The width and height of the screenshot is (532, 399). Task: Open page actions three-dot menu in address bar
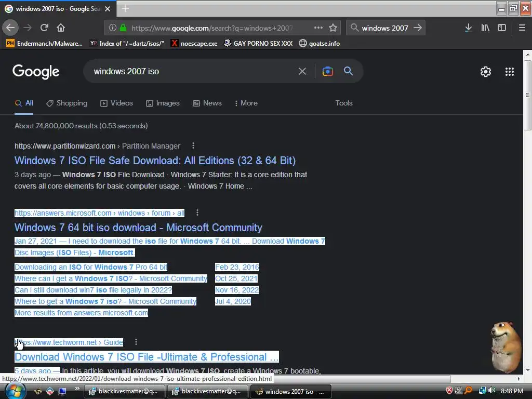click(318, 28)
